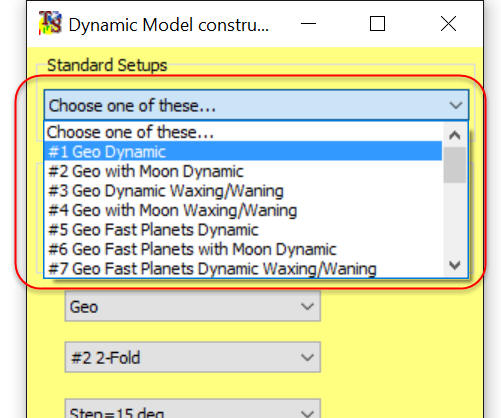Collapse the Standard Setups combo box arrow

[455, 105]
